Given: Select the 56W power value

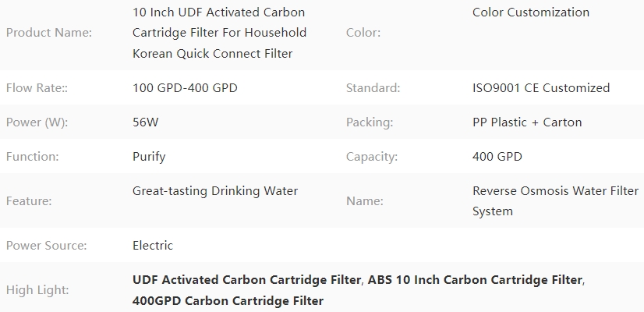Looking at the screenshot, I should pos(145,122).
